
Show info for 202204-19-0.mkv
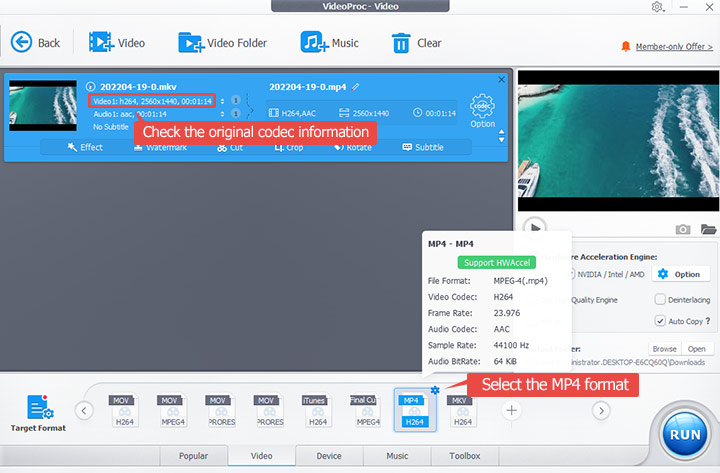(90, 86)
